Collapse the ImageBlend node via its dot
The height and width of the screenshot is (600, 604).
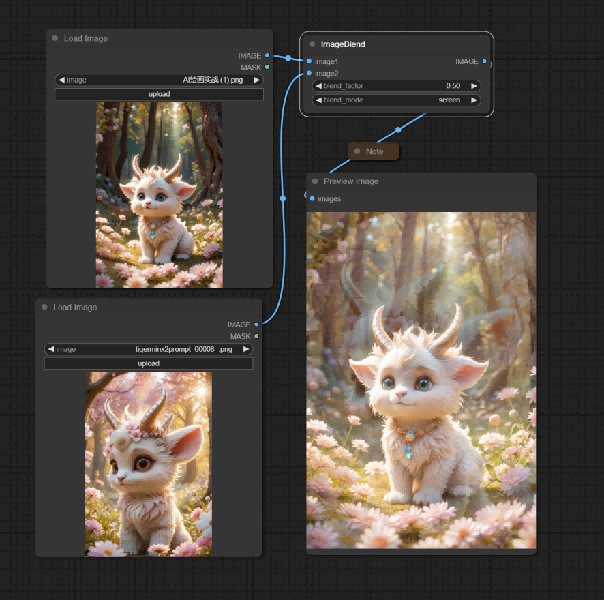tap(312, 44)
